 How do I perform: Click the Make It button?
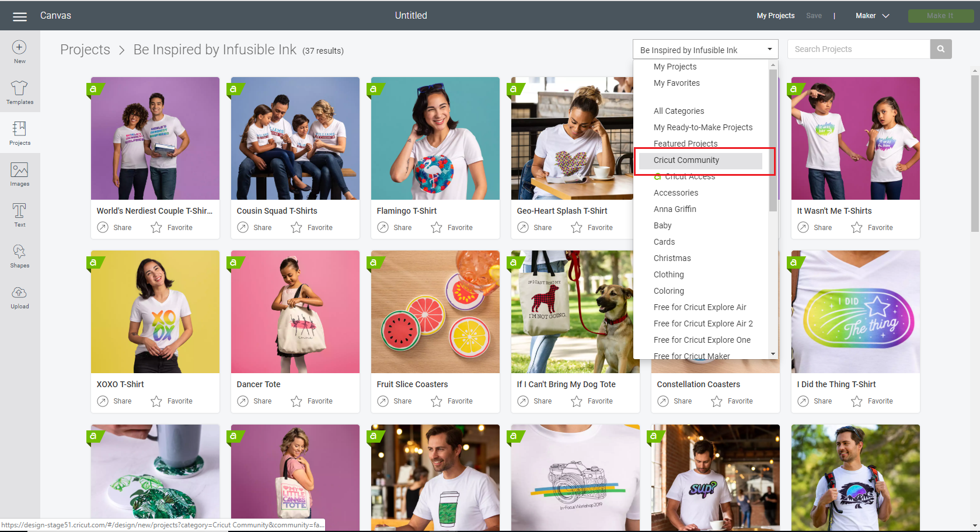pyautogui.click(x=940, y=16)
